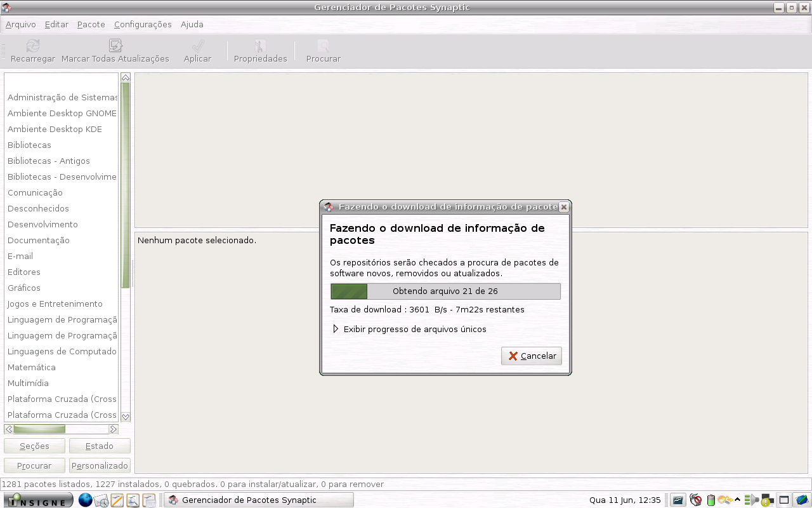Cancel the package information download
This screenshot has height=508, width=812.
point(532,356)
